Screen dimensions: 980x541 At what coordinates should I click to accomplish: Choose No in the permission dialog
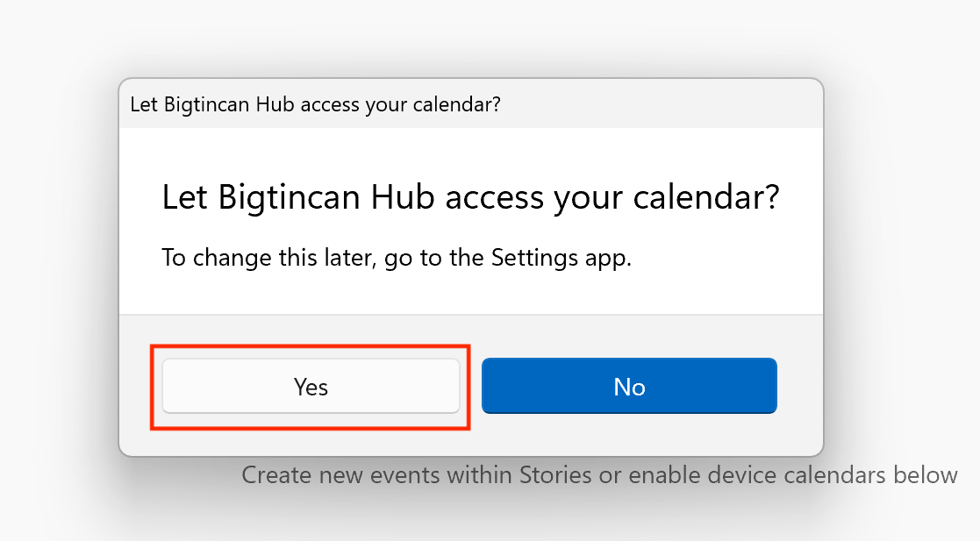coord(629,386)
